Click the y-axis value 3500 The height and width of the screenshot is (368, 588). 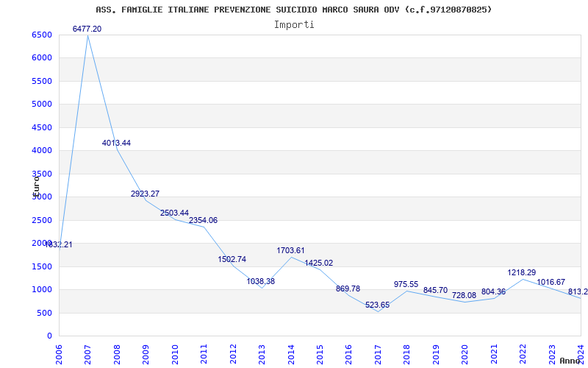[42, 174]
